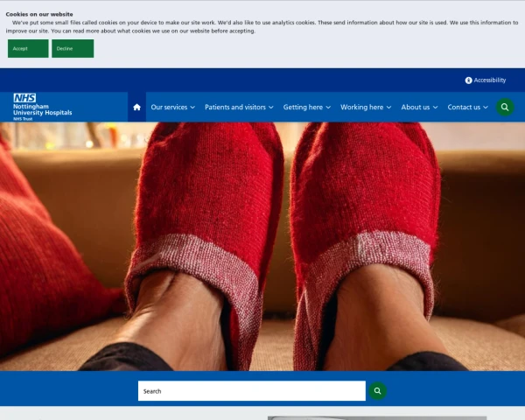The image size is (525, 420).
Task: Open NHS Nottingham University Hospitals logo
Action: pos(43,107)
